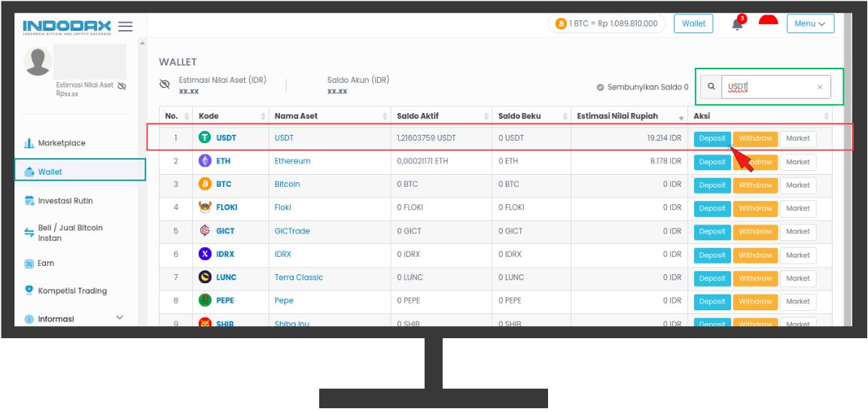Click the search magnifier icon
868x412 pixels.
coord(711,87)
